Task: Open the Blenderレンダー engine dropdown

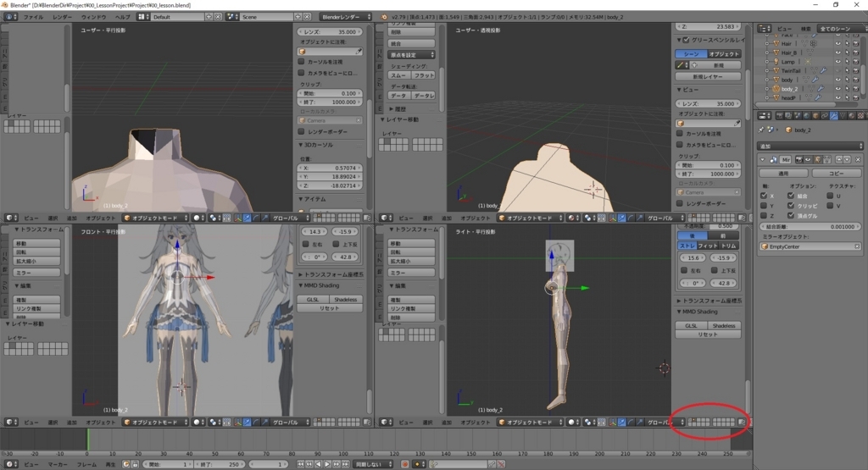Action: pos(345,17)
